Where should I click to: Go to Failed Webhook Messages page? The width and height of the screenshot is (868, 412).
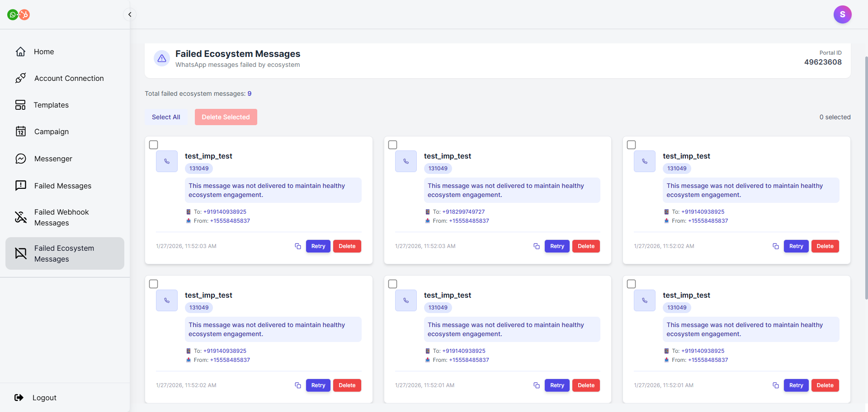coord(61,217)
